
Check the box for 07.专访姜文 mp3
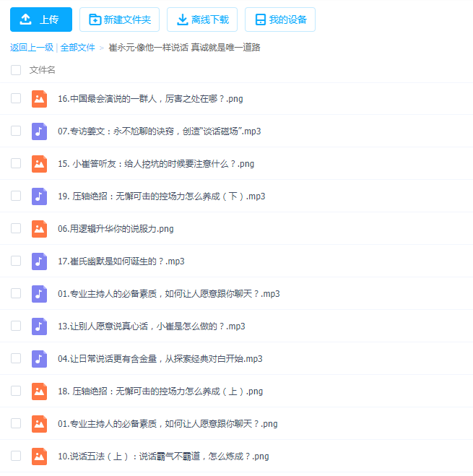coord(16,131)
